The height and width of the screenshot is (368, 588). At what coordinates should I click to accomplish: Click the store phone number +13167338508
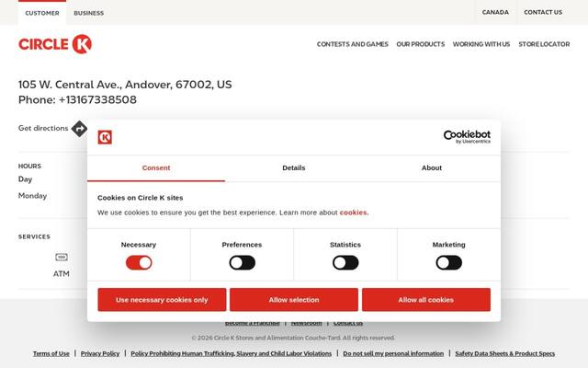pyautogui.click(x=97, y=99)
